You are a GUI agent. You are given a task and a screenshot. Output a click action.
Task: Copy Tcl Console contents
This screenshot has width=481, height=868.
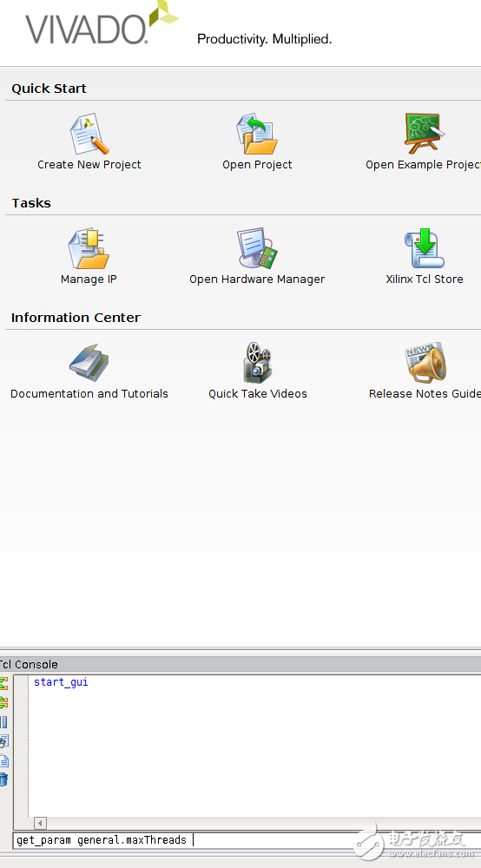3,760
